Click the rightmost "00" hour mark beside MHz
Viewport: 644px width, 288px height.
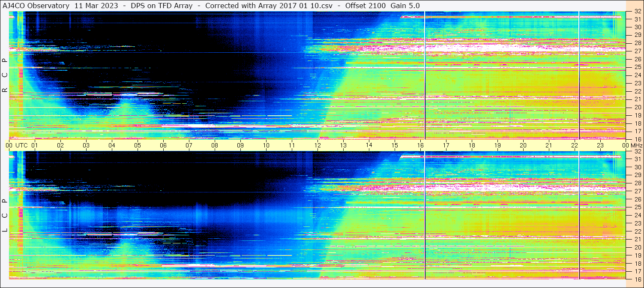(x=626, y=145)
